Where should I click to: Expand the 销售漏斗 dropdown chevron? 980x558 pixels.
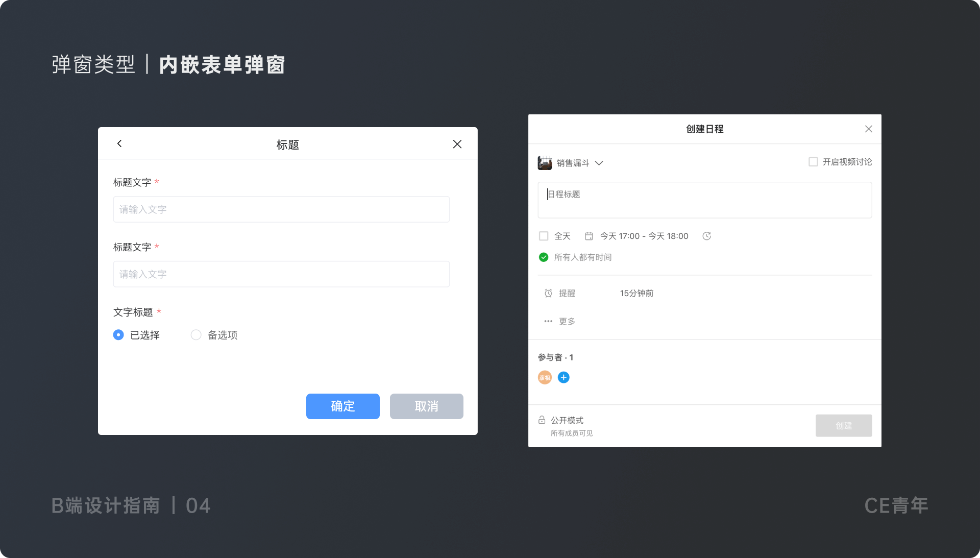tap(599, 163)
